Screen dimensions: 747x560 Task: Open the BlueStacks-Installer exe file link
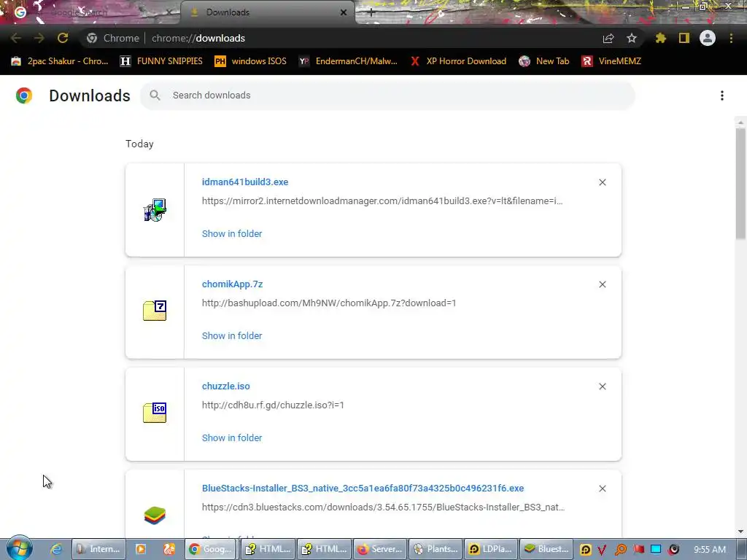363,488
